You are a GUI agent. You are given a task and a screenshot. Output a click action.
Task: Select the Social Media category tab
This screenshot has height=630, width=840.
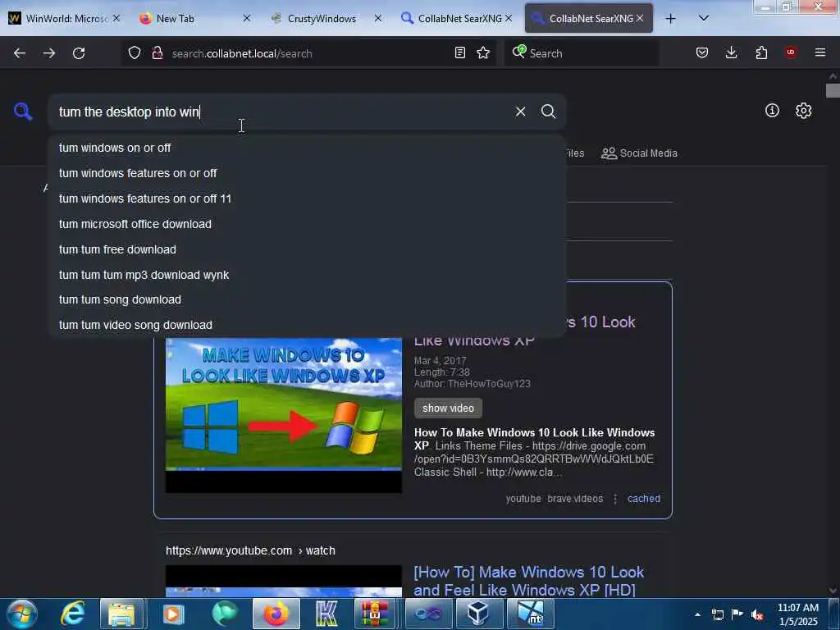coord(639,153)
